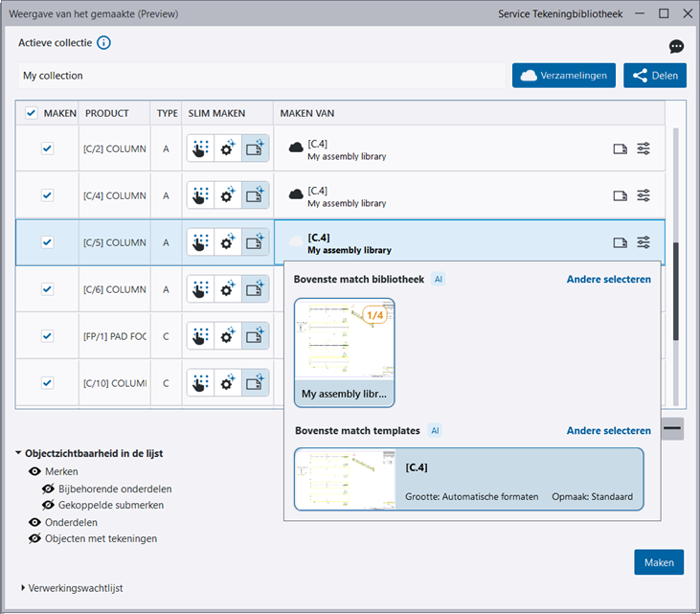
Task: Click the My collection input field
Action: pos(260,76)
